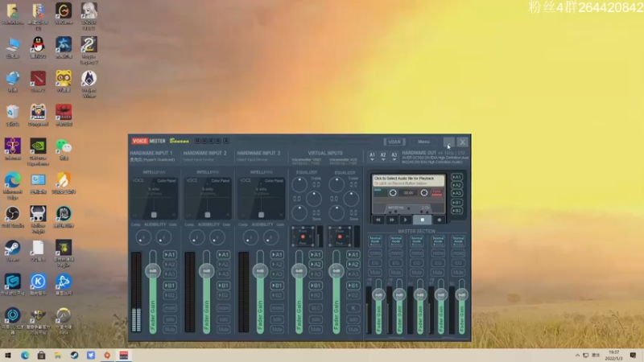This screenshot has height=362, width=644.
Task: Select input device for Hardware Input 1
Action: pos(152,159)
